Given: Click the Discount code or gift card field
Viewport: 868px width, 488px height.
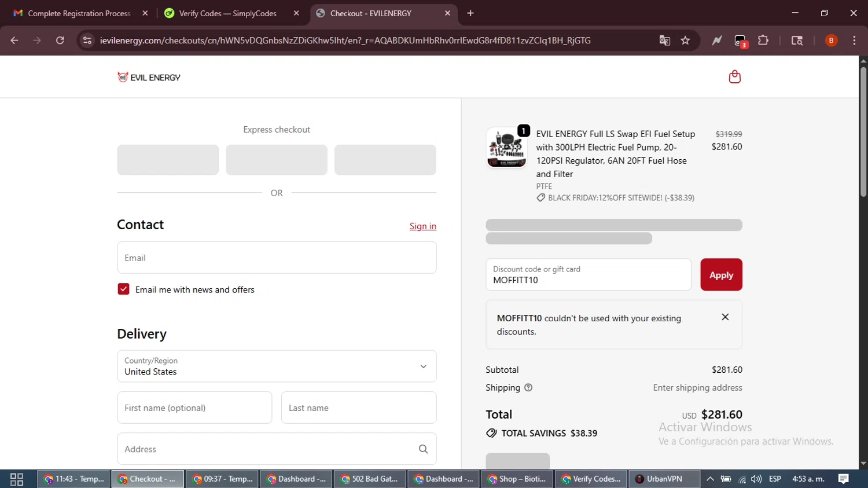Looking at the screenshot, I should coord(589,275).
